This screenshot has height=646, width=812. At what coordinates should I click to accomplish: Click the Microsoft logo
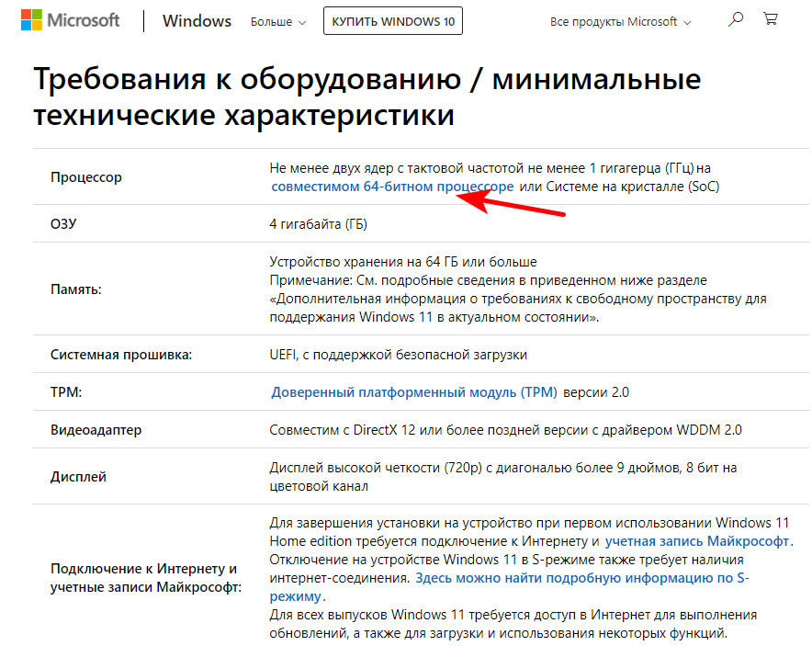[69, 19]
